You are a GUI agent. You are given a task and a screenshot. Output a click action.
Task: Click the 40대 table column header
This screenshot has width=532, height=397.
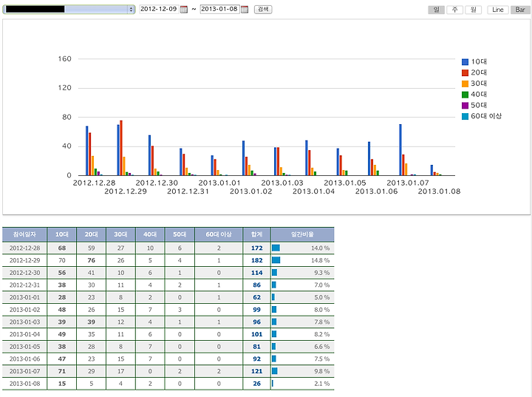(150, 234)
